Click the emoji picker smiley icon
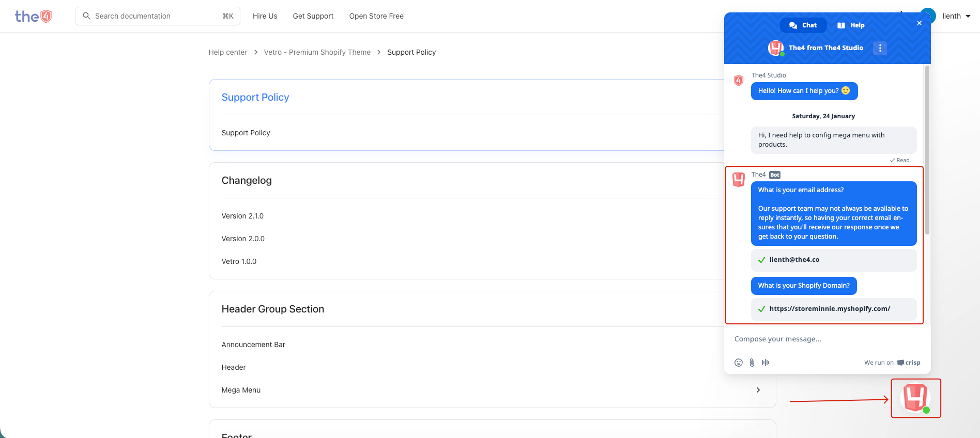Screen dimensions: 980x438 [x=739, y=363]
